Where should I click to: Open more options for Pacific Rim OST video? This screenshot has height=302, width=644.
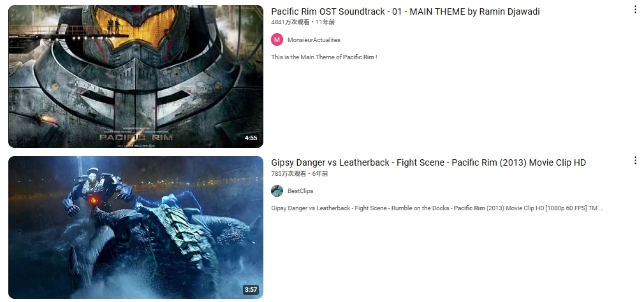635,10
